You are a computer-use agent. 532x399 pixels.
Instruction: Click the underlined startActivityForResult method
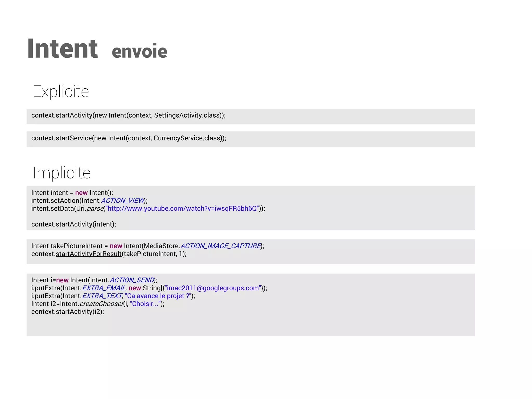[89, 254]
